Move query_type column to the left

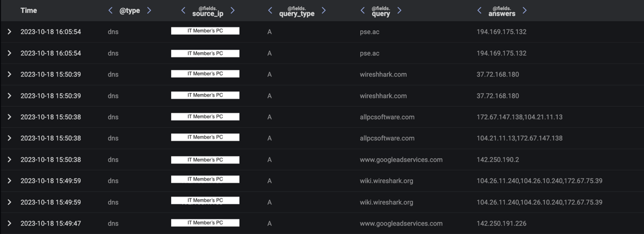click(270, 10)
